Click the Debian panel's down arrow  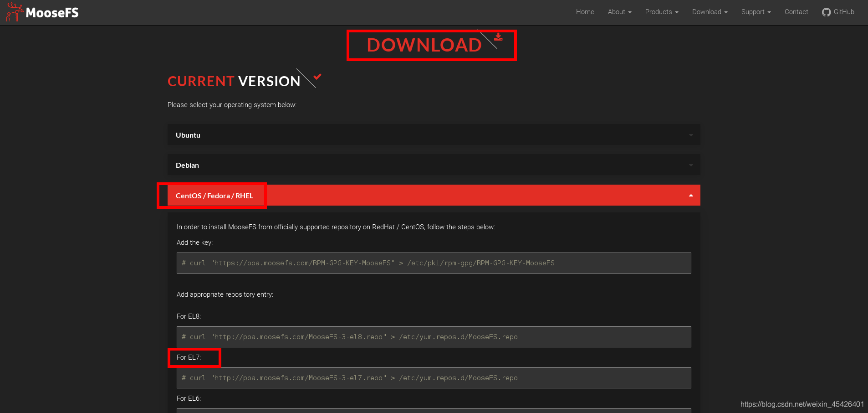pyautogui.click(x=691, y=165)
